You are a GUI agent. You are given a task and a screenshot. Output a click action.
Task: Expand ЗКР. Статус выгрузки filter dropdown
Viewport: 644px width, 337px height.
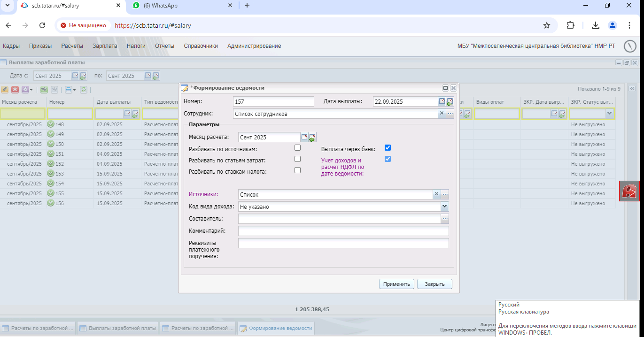(609, 114)
